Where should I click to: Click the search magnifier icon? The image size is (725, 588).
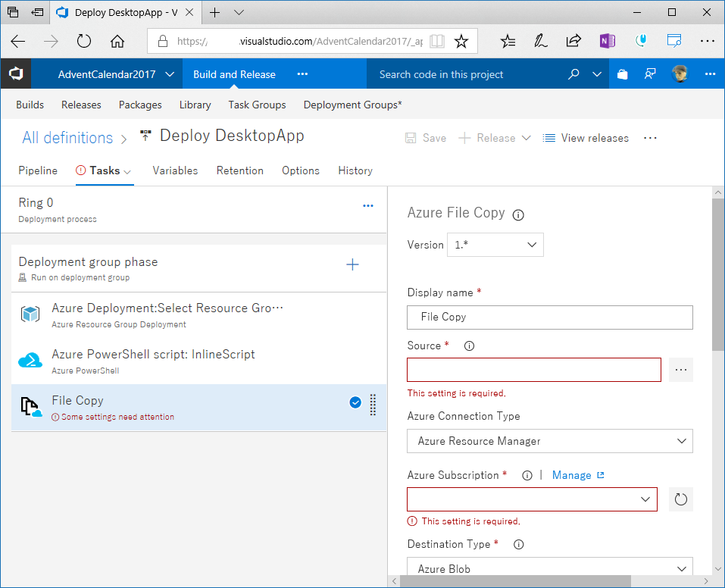pos(573,74)
